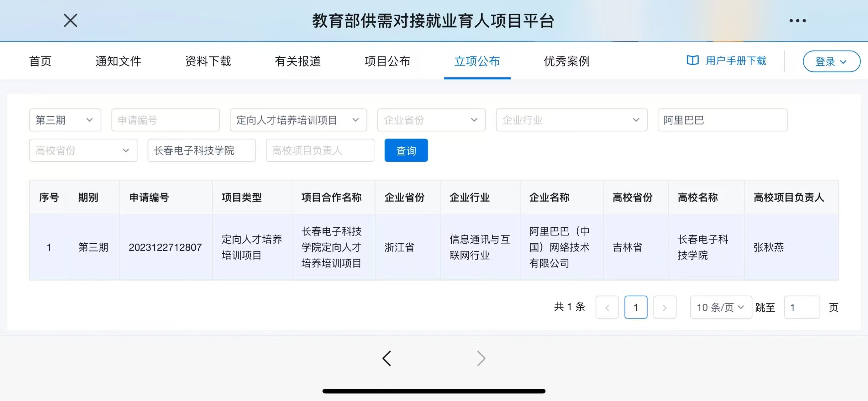
Task: Click next page arrow in pagination
Action: click(x=665, y=307)
